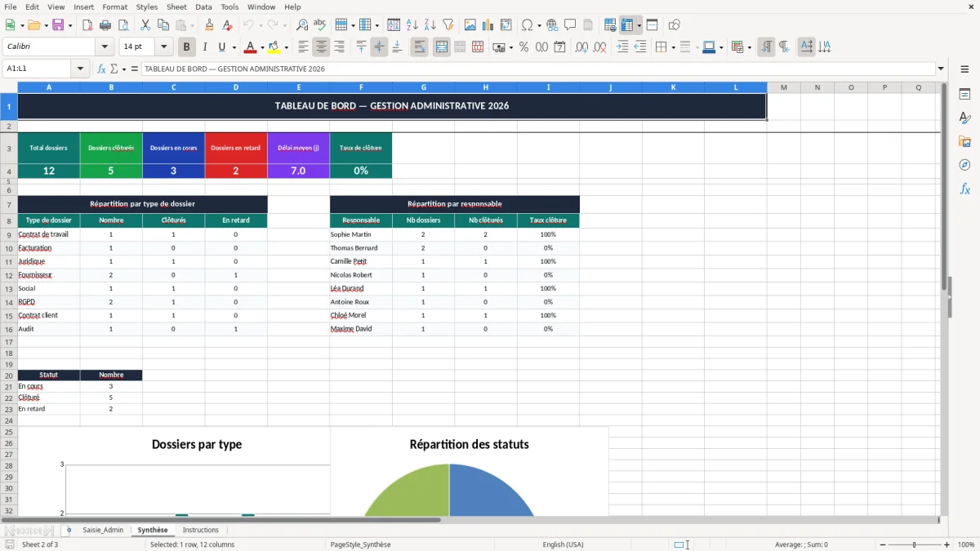
Task: Run the Spelling check icon
Action: click(x=319, y=25)
